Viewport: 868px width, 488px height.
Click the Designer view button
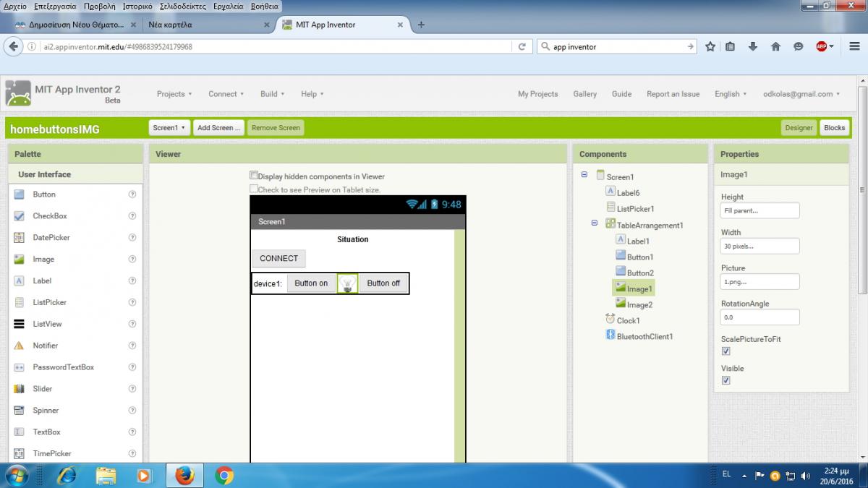coord(799,128)
